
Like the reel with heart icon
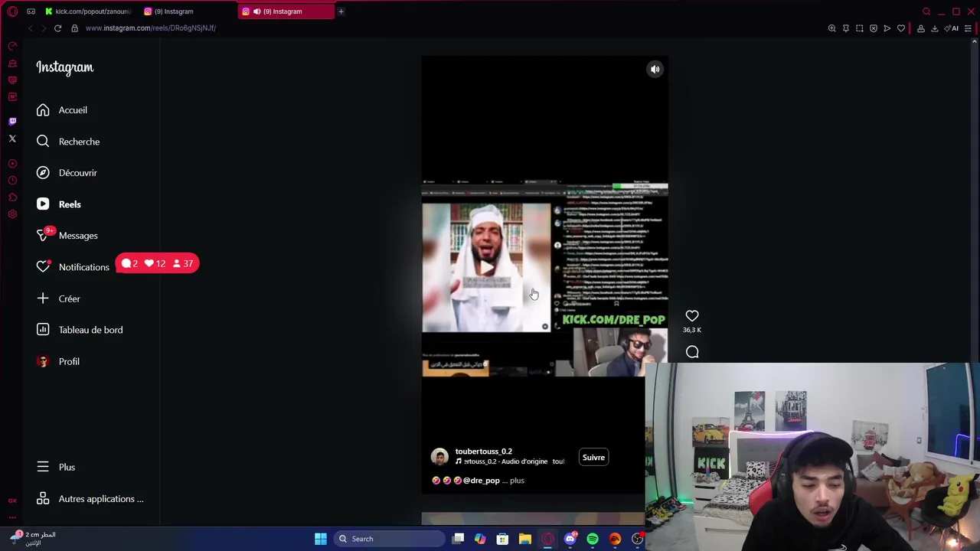click(x=692, y=315)
